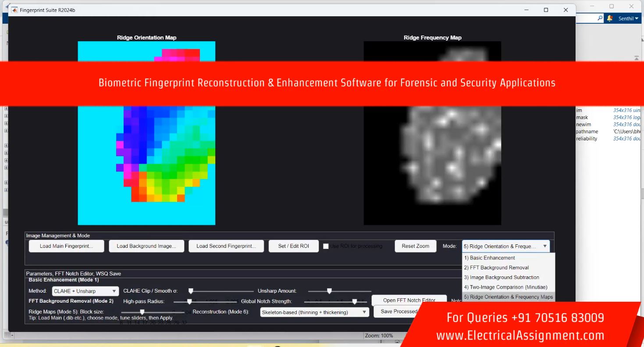
Task: Maximize the Fingerprint Suite window
Action: pos(546,10)
